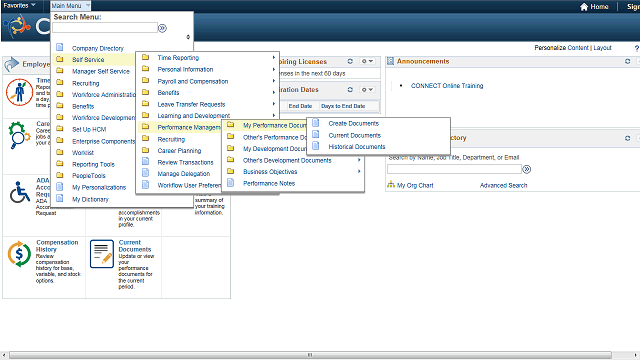Image resolution: width=640 pixels, height=360 pixels.
Task: Select Manage Delegation menu item
Action: pos(184,173)
